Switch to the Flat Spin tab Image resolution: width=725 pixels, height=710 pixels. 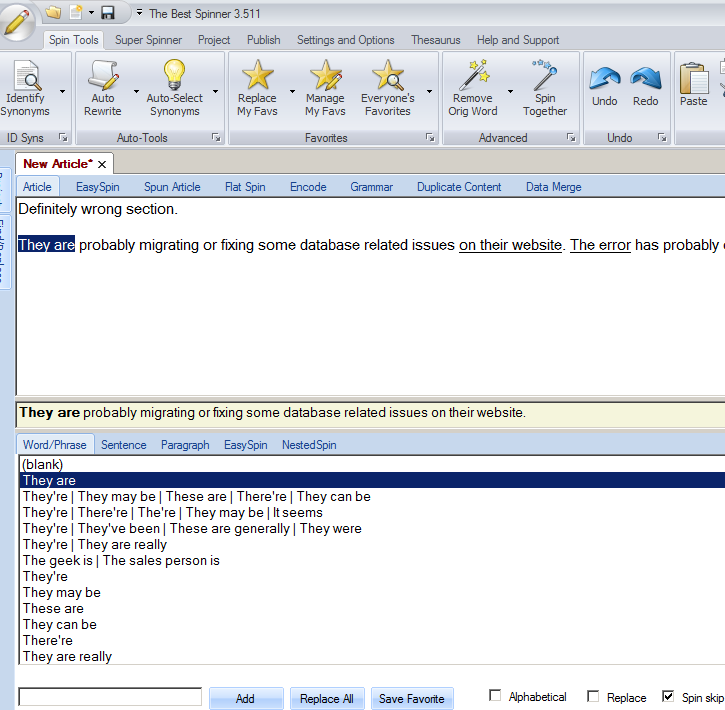[x=245, y=187]
